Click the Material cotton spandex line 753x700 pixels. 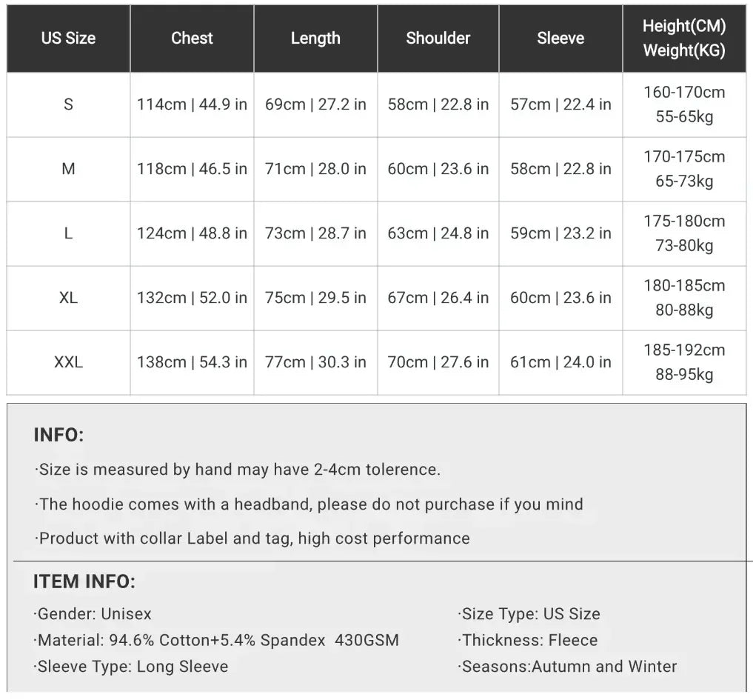(x=217, y=640)
